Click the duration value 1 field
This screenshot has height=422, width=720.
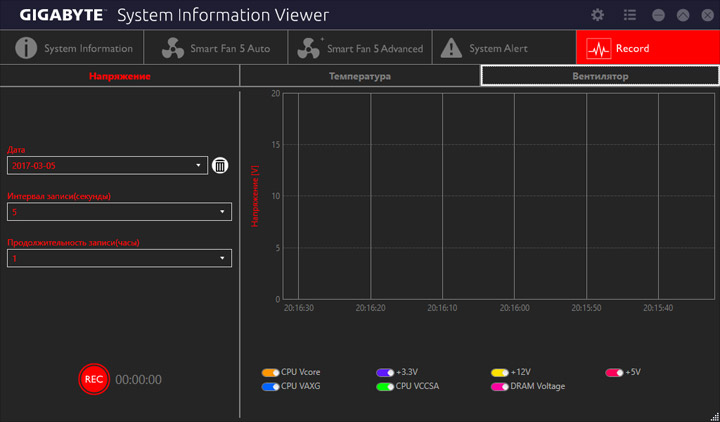point(119,258)
